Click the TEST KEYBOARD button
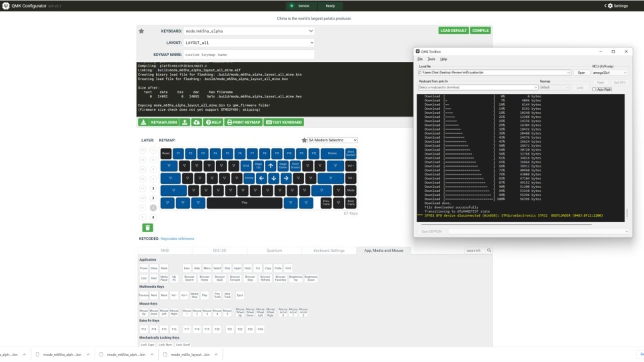644x362 pixels. click(x=284, y=123)
